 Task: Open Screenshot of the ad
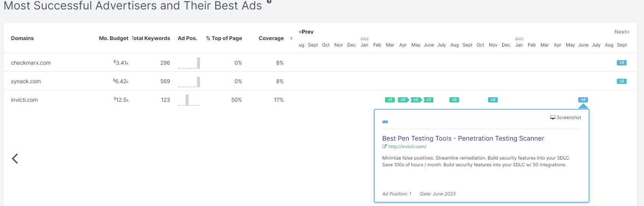(x=566, y=118)
